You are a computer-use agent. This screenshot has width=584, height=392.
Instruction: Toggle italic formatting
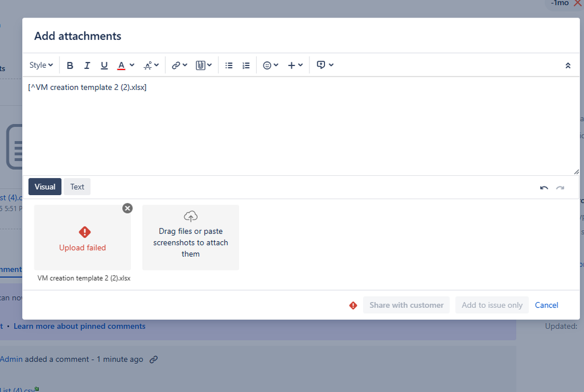pos(87,65)
